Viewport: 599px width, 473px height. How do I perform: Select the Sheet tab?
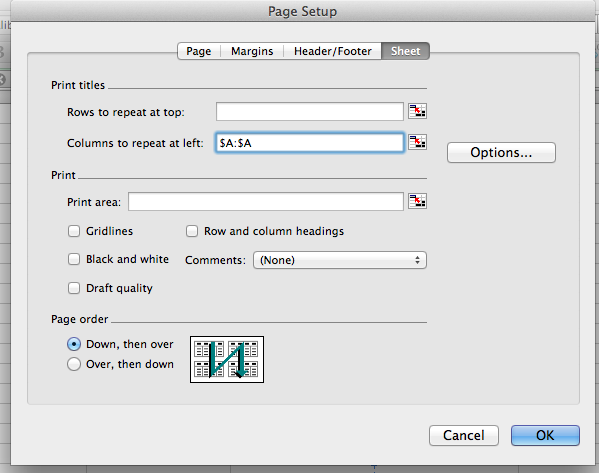405,51
